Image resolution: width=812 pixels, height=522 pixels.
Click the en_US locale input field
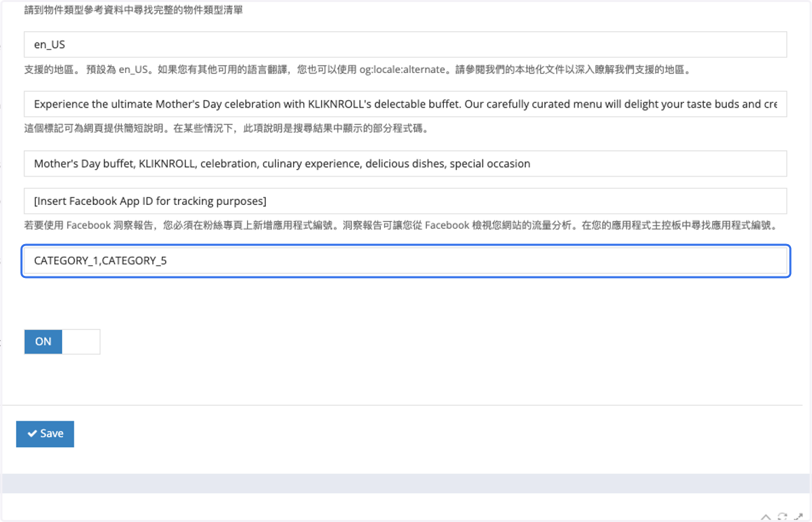405,45
